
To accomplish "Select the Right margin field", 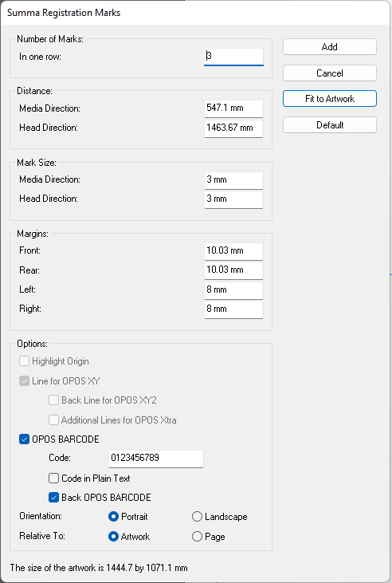I will coord(233,309).
